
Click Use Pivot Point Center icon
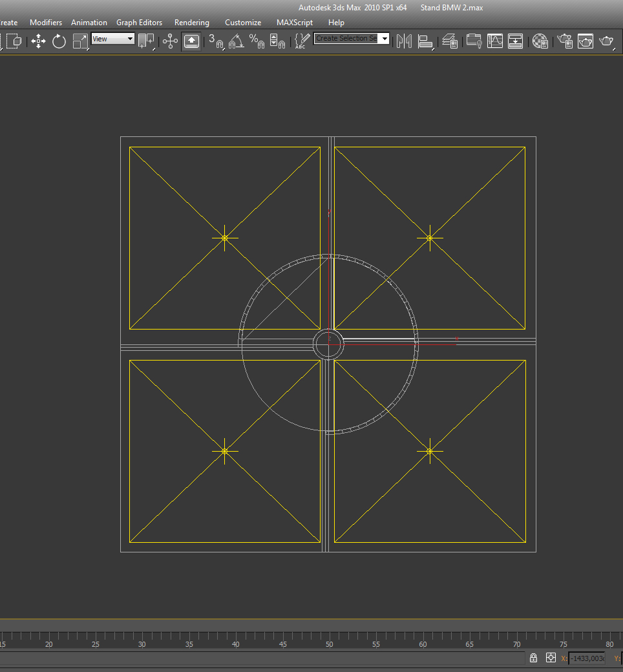pyautogui.click(x=146, y=41)
